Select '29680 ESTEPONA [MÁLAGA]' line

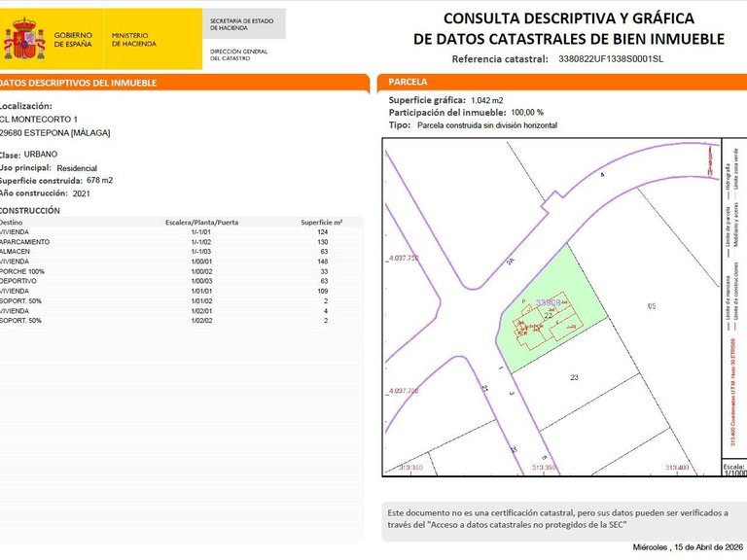point(54,133)
